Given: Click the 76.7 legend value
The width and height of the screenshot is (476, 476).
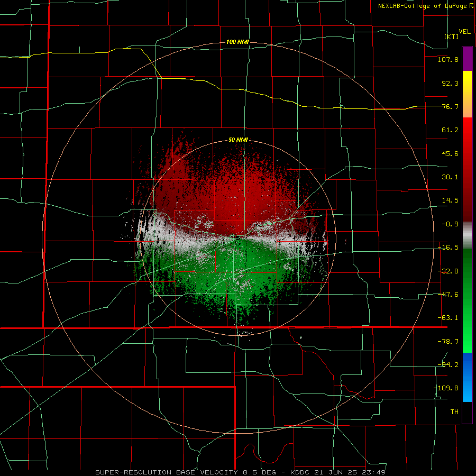Looking at the screenshot, I should point(450,106).
